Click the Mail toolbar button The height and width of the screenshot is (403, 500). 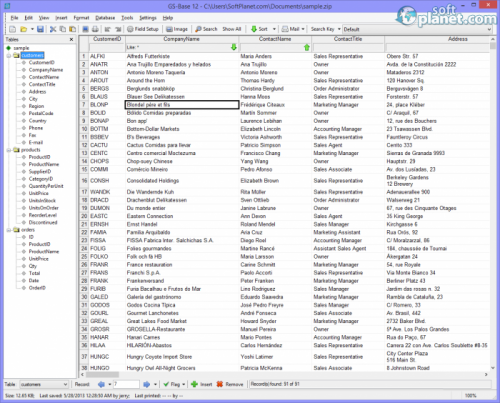pos(290,29)
